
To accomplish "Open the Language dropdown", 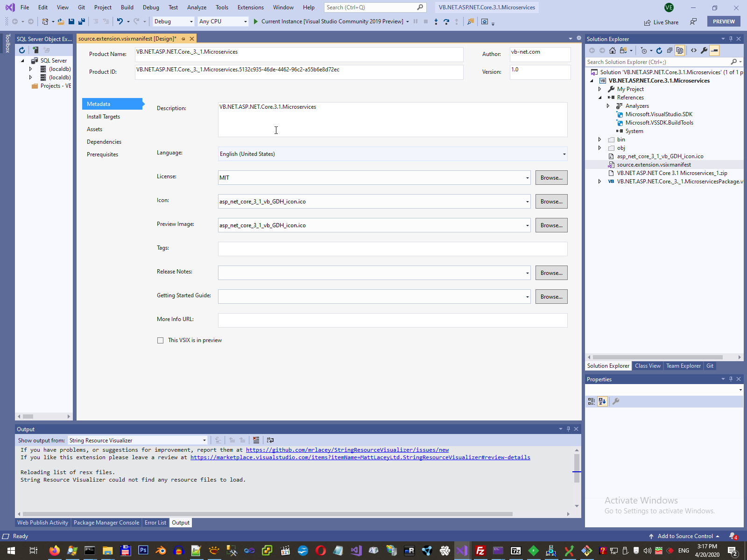I will [x=393, y=154].
